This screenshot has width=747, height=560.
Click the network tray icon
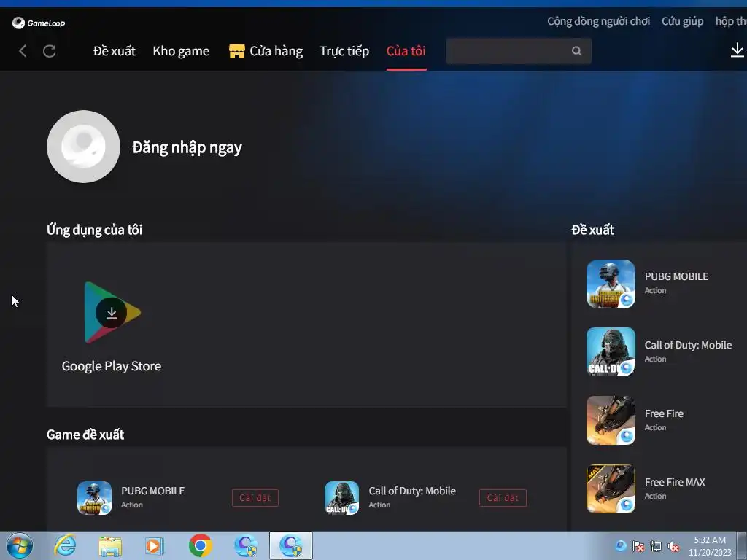tap(656, 545)
